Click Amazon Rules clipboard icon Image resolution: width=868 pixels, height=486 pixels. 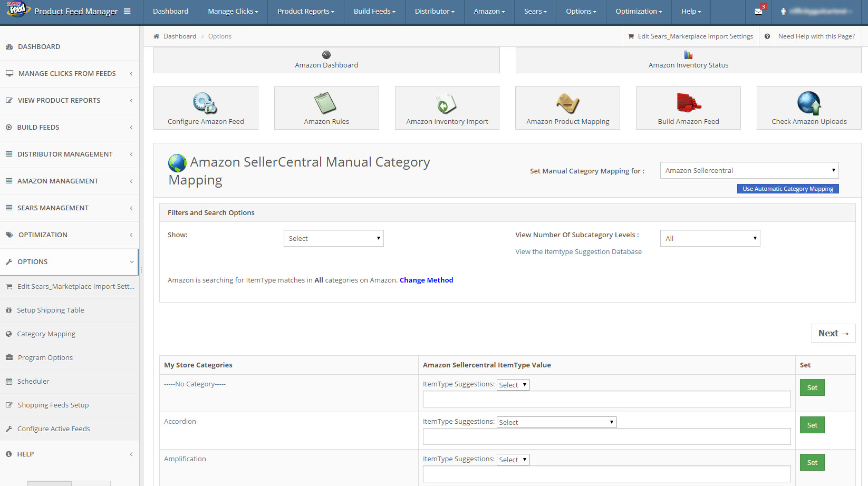326,103
